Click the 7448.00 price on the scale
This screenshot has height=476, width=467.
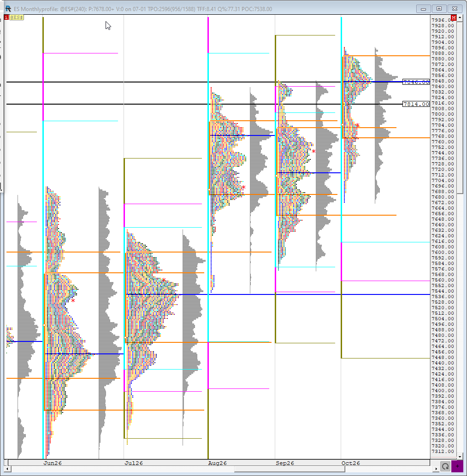coord(443,357)
